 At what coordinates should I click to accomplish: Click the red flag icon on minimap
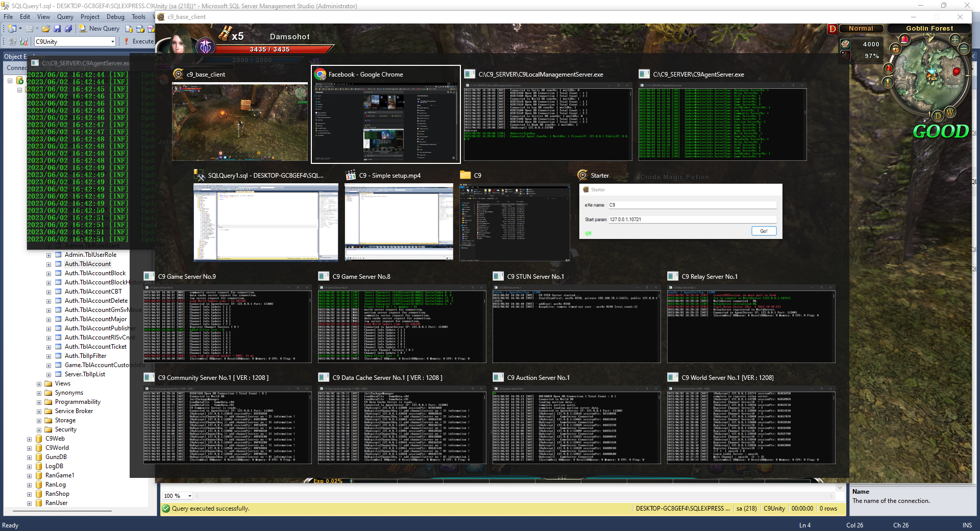point(889,68)
